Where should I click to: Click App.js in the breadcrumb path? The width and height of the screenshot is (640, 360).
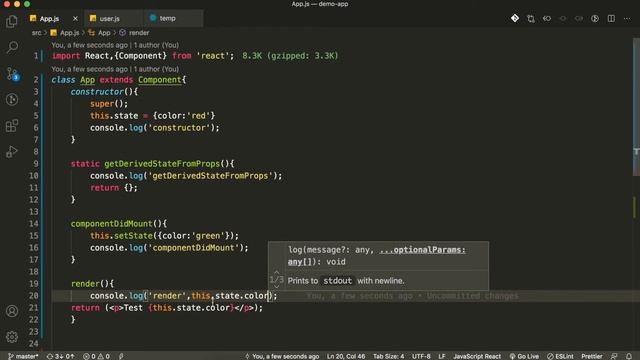pyautogui.click(x=69, y=33)
